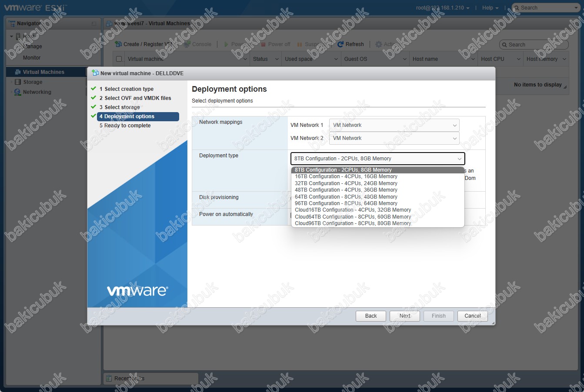Click the Virtual Machines icon in Navigator
Viewport: 584px width, 392px height.
[x=18, y=72]
